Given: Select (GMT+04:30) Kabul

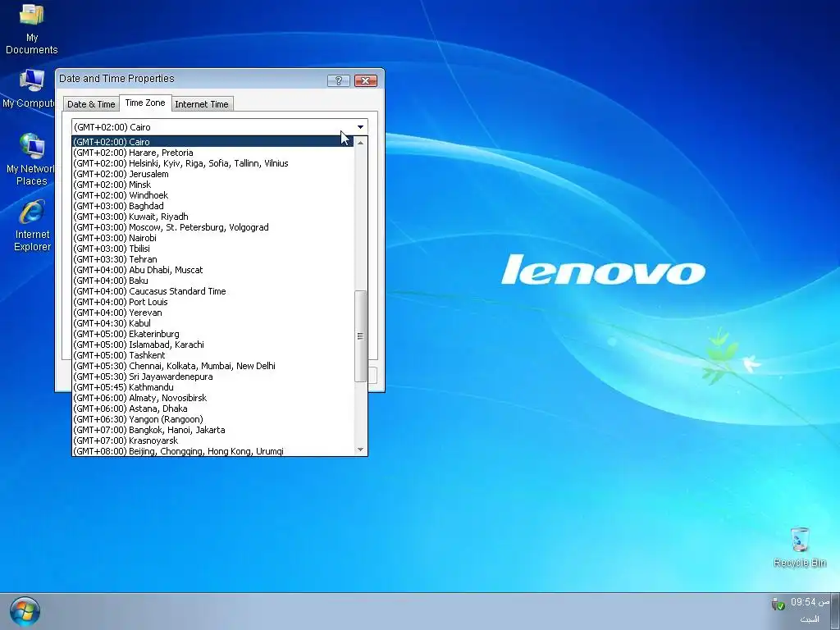Looking at the screenshot, I should (212, 323).
